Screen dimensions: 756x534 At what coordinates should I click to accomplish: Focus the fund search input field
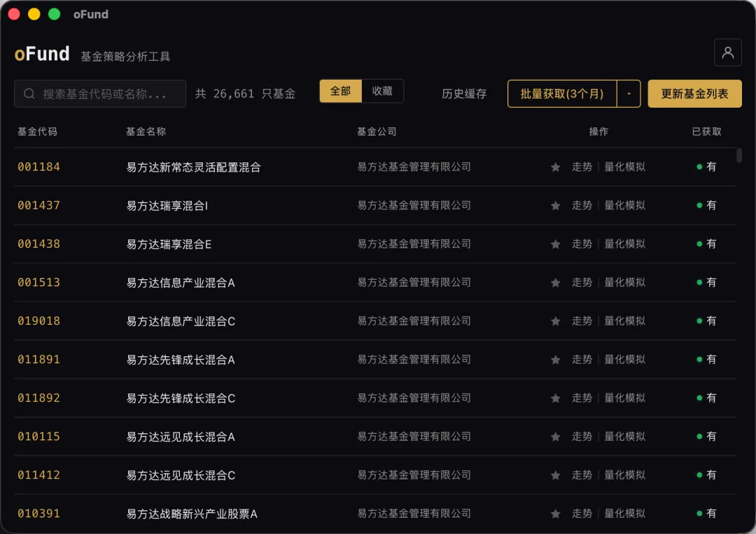[x=100, y=94]
